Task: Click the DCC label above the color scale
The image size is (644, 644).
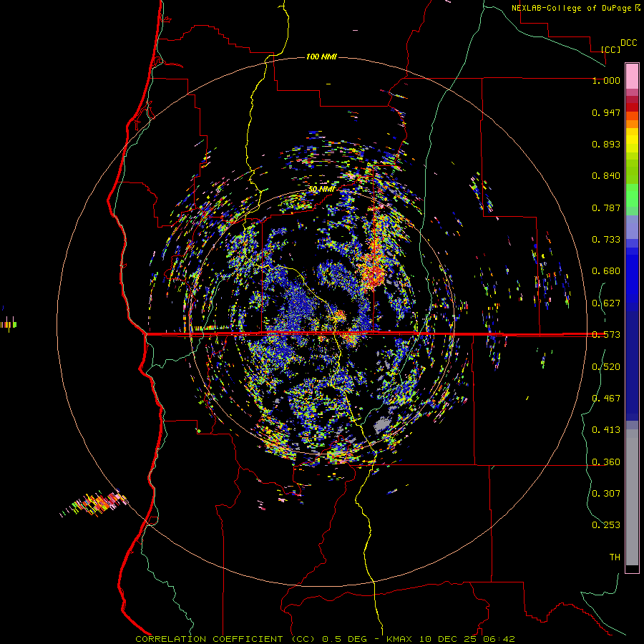Action: coord(629,43)
